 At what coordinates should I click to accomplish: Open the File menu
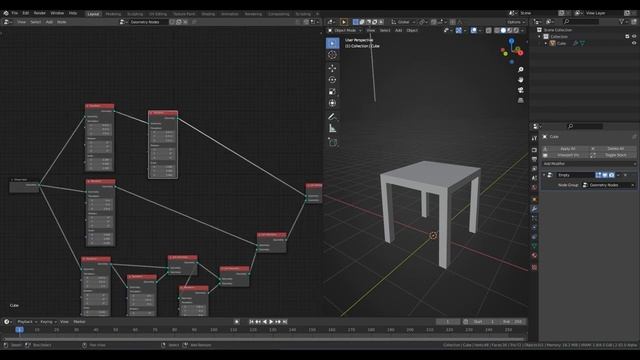(15, 13)
